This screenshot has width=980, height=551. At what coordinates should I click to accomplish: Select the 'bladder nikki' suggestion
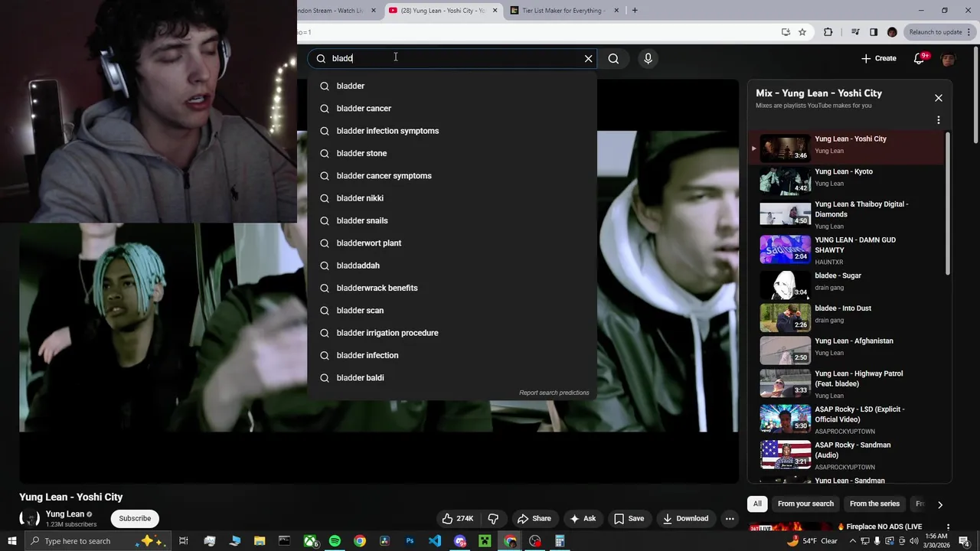(x=452, y=198)
